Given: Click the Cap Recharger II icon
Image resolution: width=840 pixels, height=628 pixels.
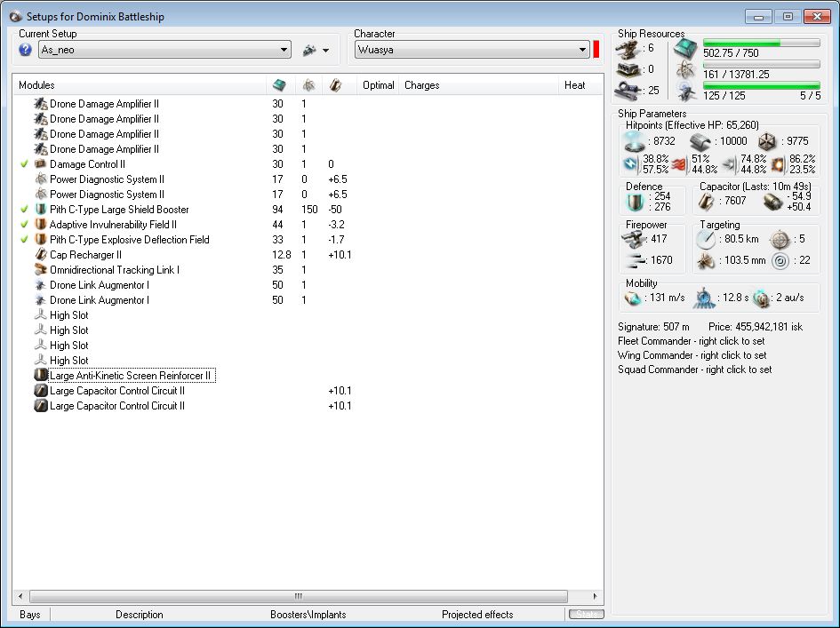Looking at the screenshot, I should click(41, 255).
